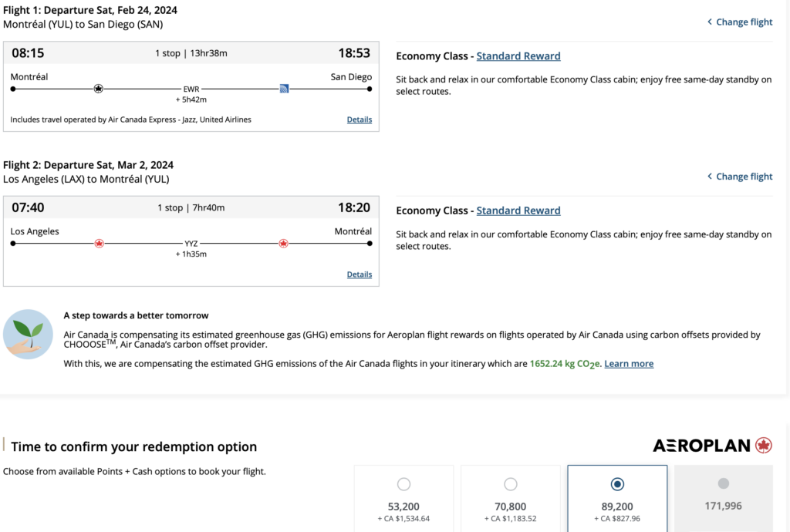Change flight for Flight 1 departure

[744, 22]
